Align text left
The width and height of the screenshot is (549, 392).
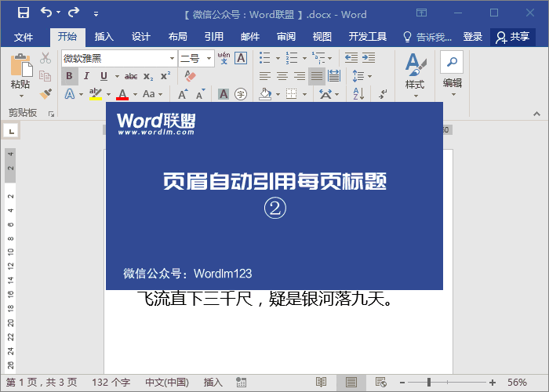265,76
